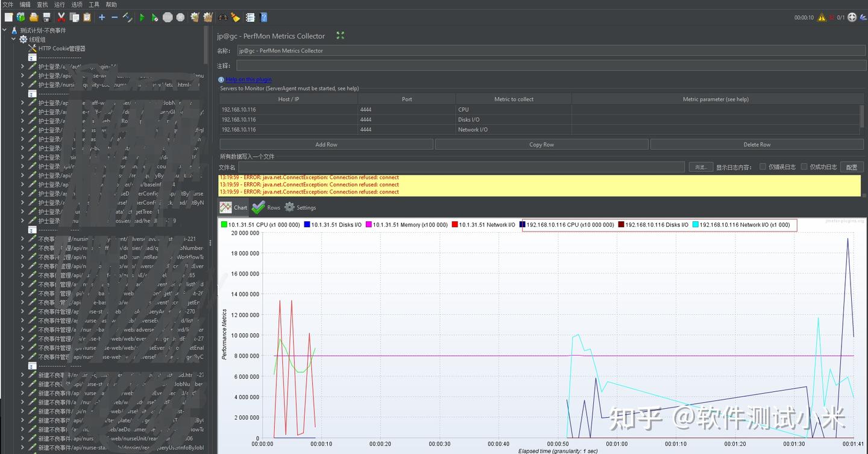This screenshot has width=868, height=454.
Task: Stop the test with stop icon
Action: (x=168, y=17)
